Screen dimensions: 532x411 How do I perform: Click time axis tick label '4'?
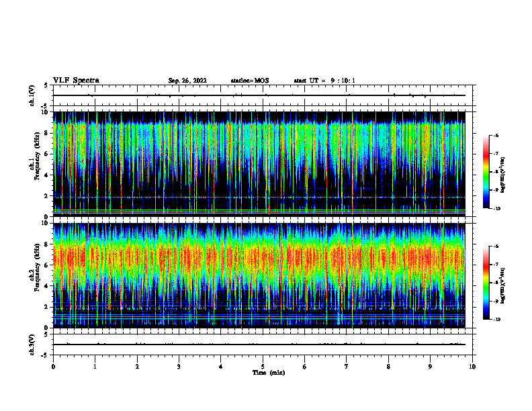tap(221, 367)
